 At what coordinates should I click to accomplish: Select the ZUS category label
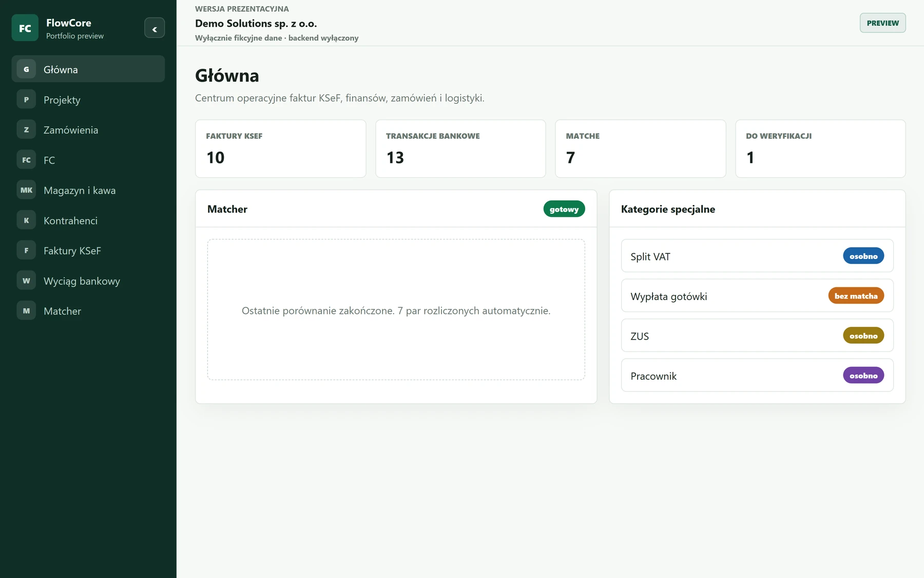pyautogui.click(x=640, y=336)
